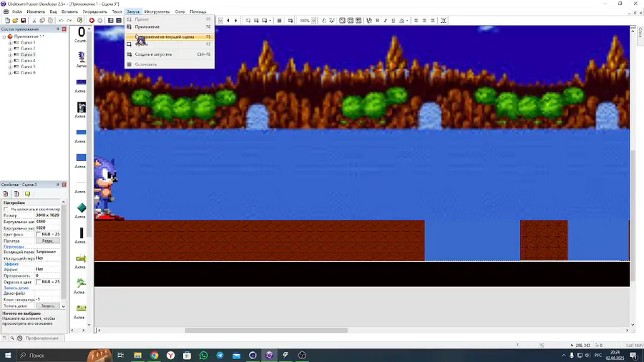Open Google Chrome from taskbar
Viewport: 644px width, 362px height.
click(x=155, y=356)
